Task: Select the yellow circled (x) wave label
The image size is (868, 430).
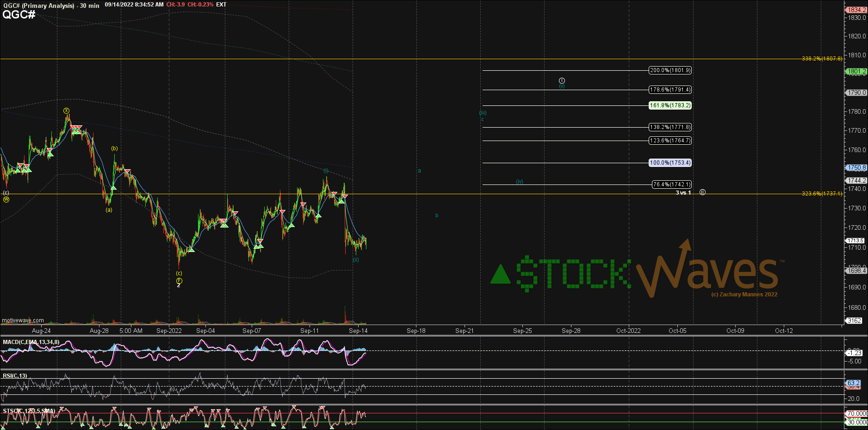Action: [x=67, y=111]
